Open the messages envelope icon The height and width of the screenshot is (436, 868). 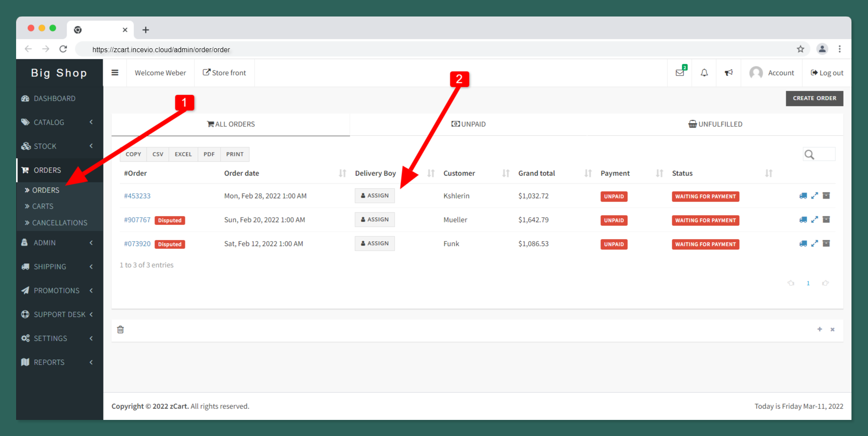pyautogui.click(x=680, y=73)
